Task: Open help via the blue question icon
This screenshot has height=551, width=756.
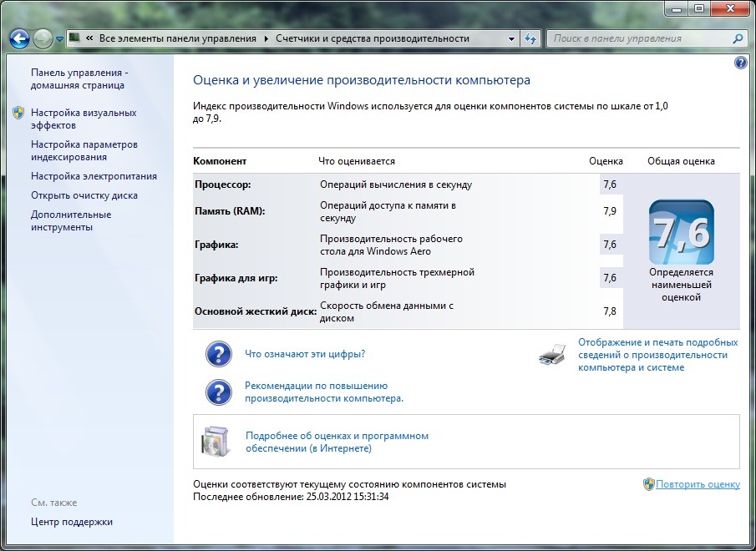Action: tap(741, 62)
